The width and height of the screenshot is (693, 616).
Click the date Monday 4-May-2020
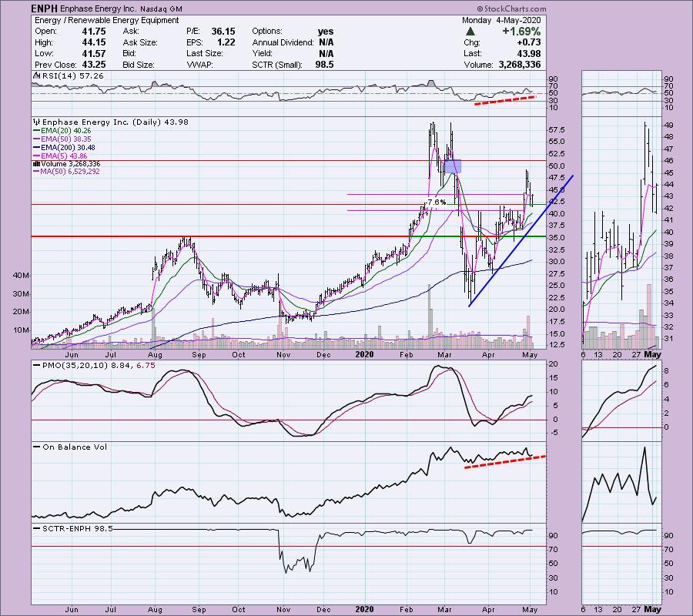pos(501,20)
